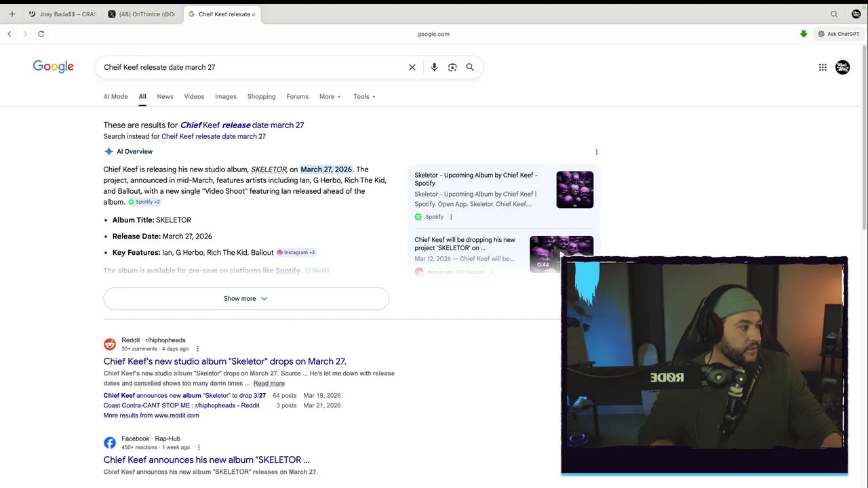Open More results from www.reddit.com

(151, 415)
